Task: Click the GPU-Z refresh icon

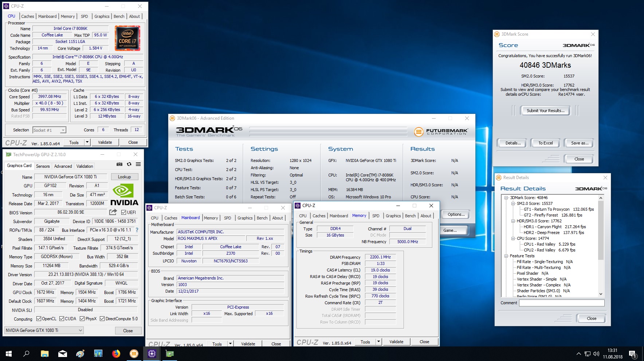Action: pyautogui.click(x=129, y=164)
